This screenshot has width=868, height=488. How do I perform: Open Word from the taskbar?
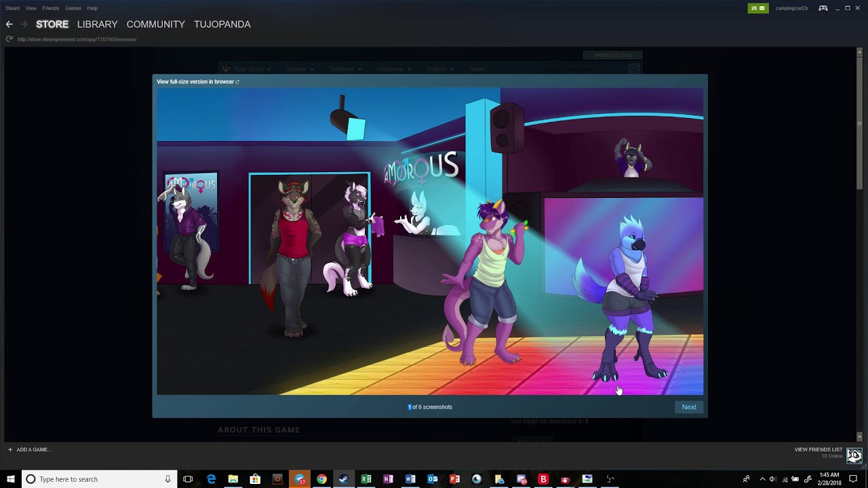point(410,479)
